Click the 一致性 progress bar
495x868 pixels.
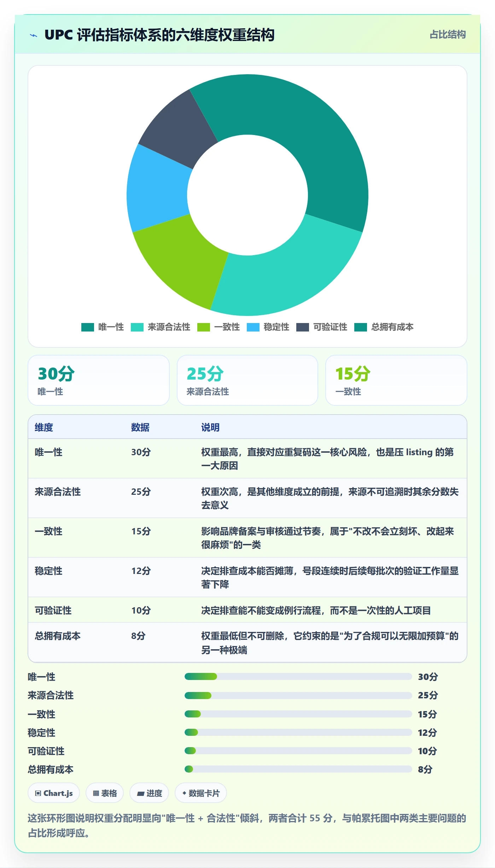pos(298,714)
